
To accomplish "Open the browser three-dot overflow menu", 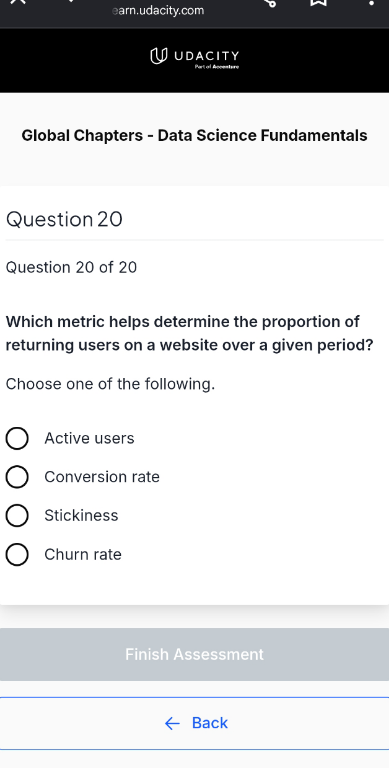I will [372, 2].
